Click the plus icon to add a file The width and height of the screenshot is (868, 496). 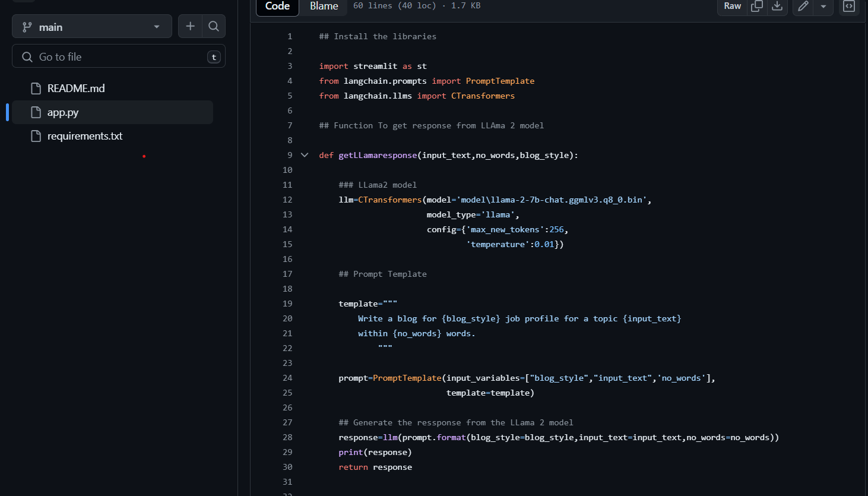tap(190, 26)
